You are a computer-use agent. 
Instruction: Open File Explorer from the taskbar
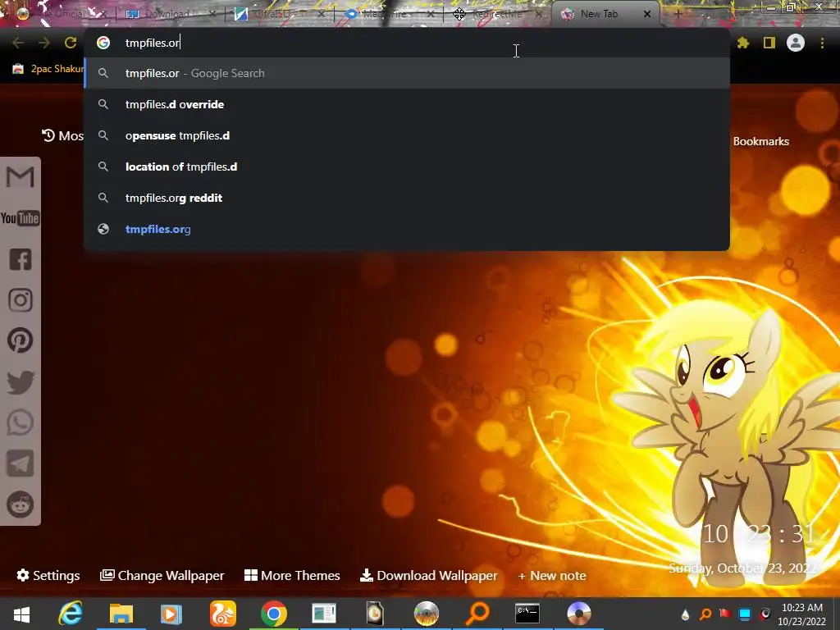point(121,614)
